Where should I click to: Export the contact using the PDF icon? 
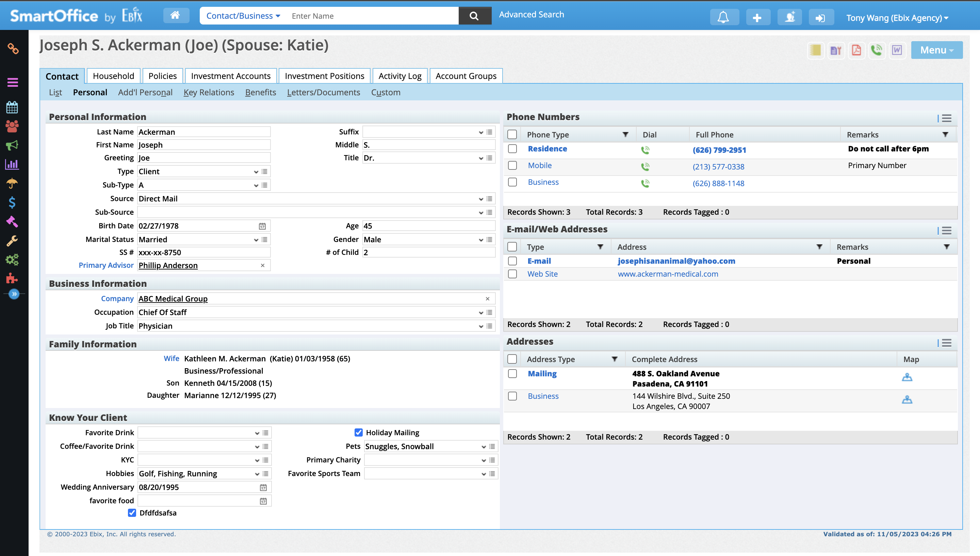[x=856, y=50]
